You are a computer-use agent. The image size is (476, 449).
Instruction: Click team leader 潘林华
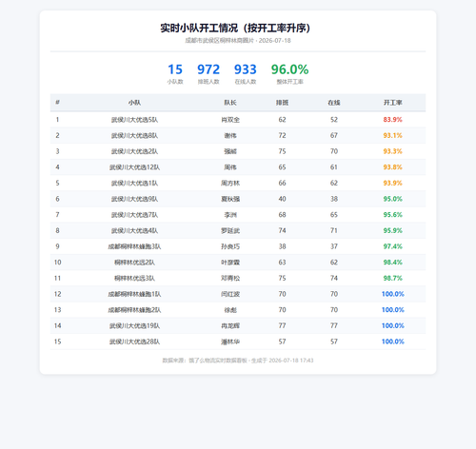[230, 342]
